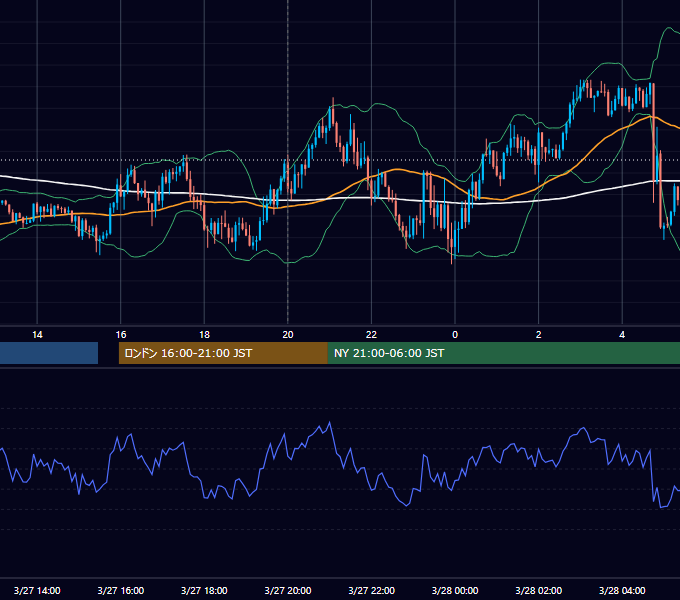The image size is (680, 600).
Task: Click the '3/27 22:00' timestamp label
Action: coord(372,590)
